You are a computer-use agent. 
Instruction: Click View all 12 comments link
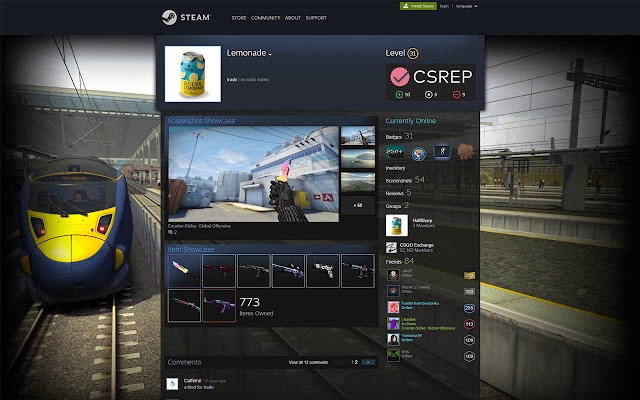pyautogui.click(x=308, y=362)
